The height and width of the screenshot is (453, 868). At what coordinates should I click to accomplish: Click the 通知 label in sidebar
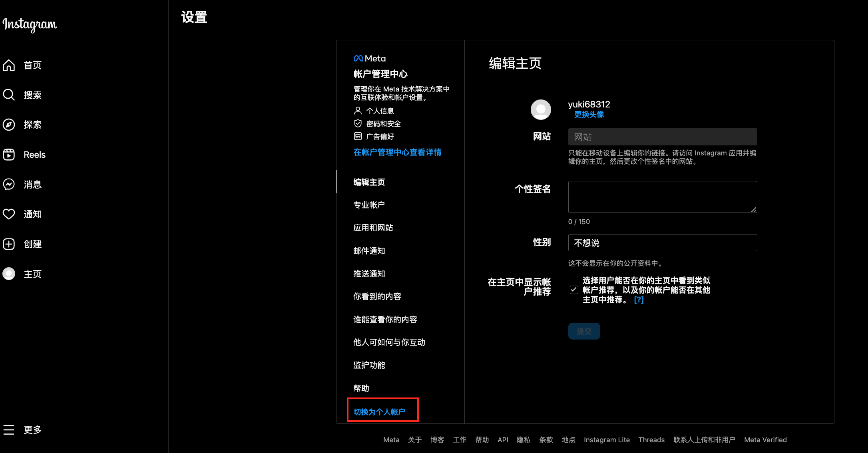[x=33, y=214]
